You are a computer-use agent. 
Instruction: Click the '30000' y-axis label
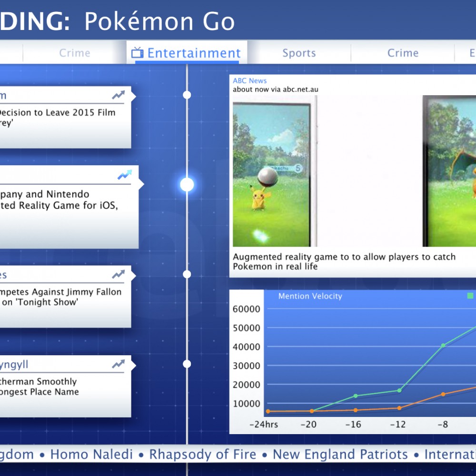(246, 366)
